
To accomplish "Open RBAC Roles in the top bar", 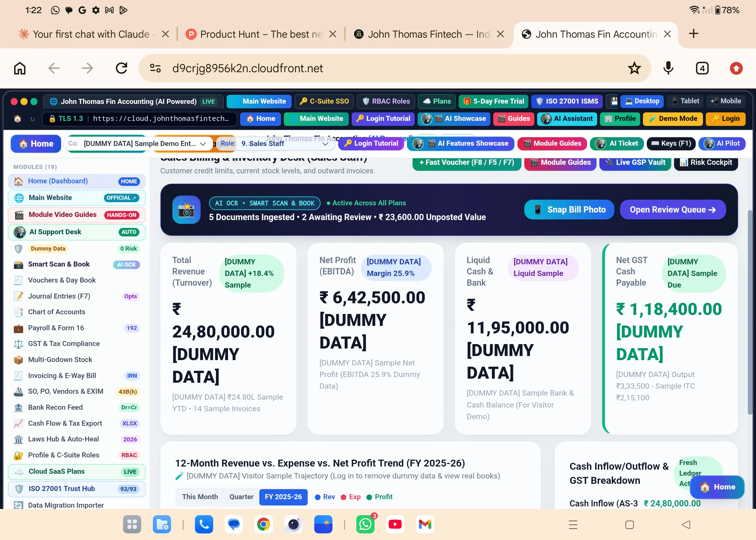I will (x=386, y=101).
